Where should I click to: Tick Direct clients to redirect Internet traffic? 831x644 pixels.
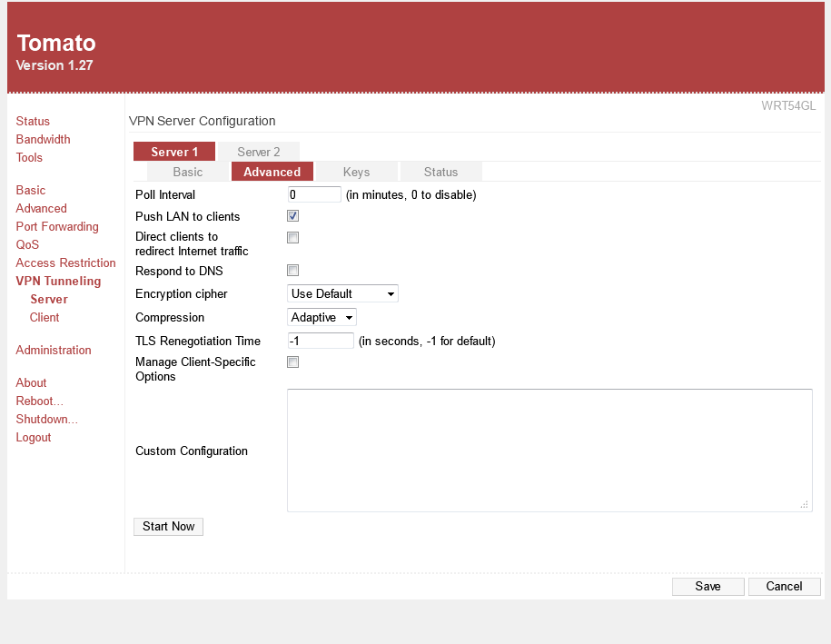pos(292,238)
